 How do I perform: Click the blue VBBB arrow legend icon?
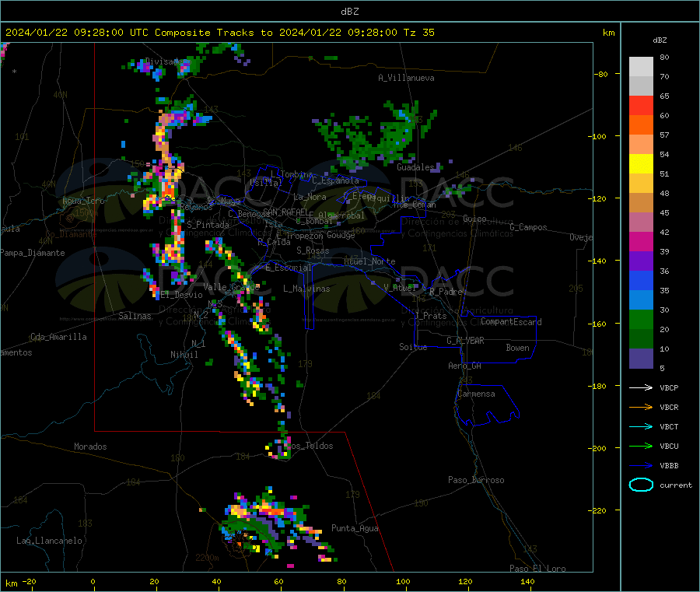pyautogui.click(x=641, y=466)
